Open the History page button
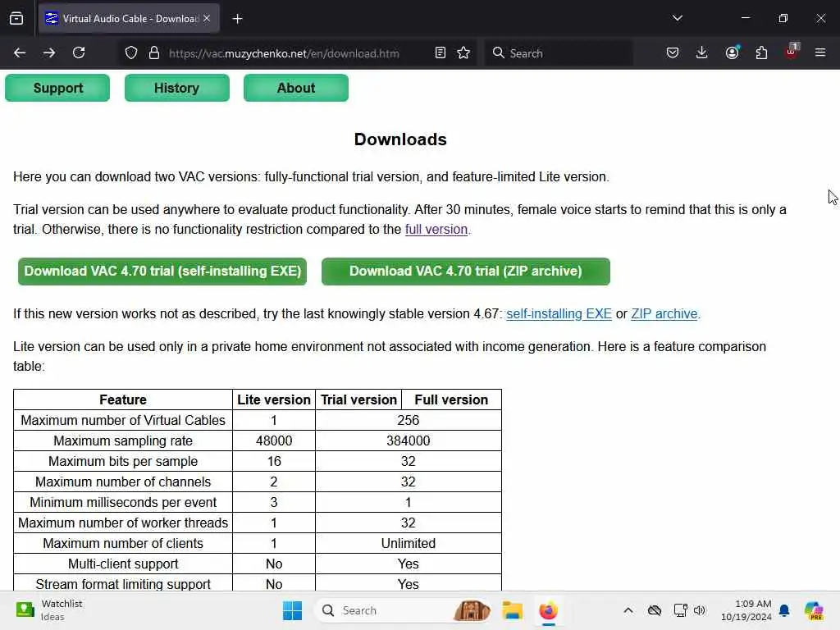This screenshot has height=630, width=840. (177, 88)
